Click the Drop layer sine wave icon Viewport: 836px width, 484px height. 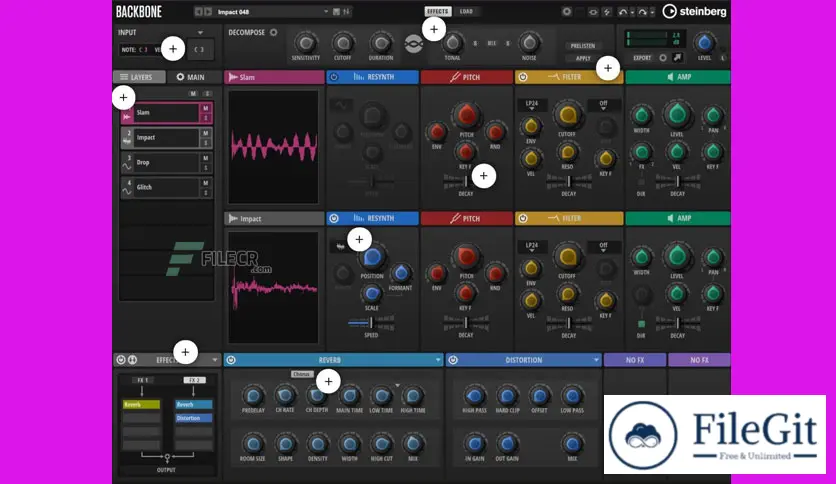coord(127,166)
